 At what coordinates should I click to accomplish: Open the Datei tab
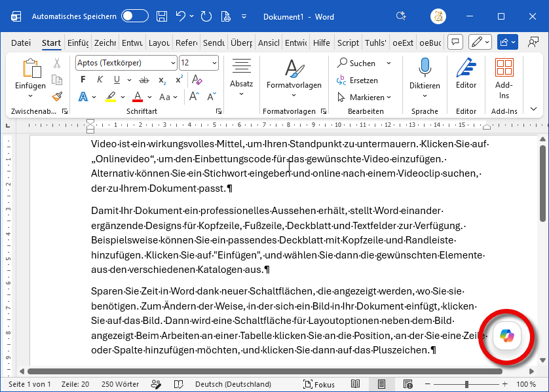click(21, 43)
